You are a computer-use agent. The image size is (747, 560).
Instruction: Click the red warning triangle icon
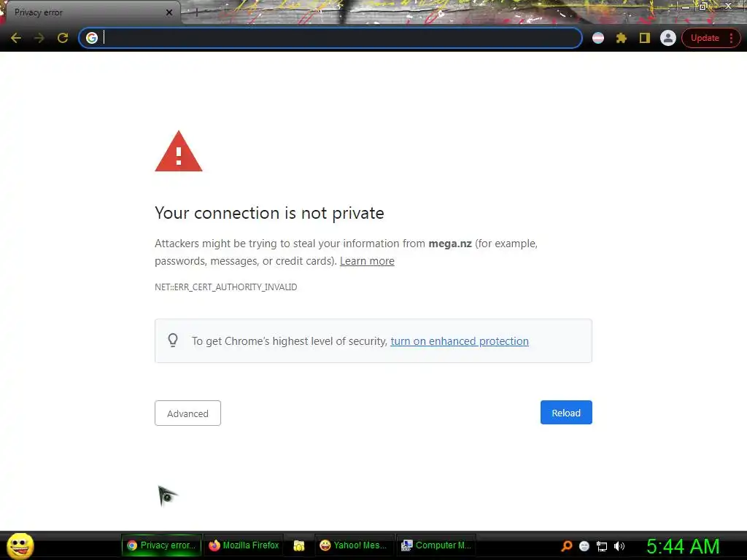pos(179,152)
